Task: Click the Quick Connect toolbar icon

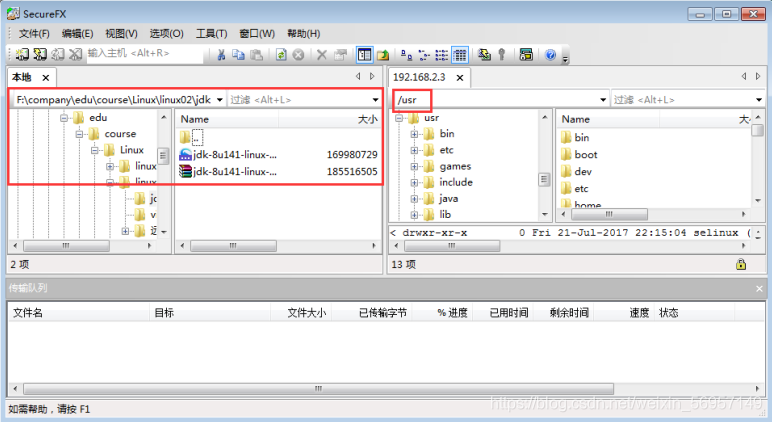Action: click(40, 54)
